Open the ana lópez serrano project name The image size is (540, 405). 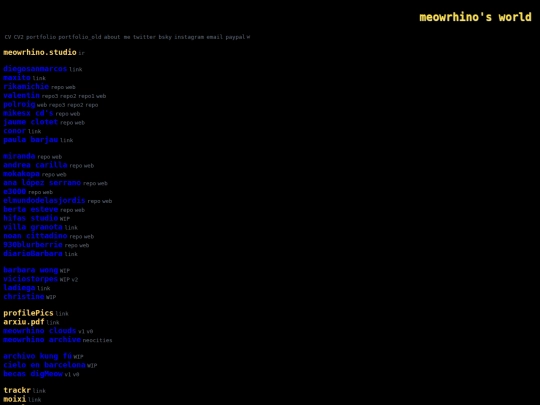[42, 183]
